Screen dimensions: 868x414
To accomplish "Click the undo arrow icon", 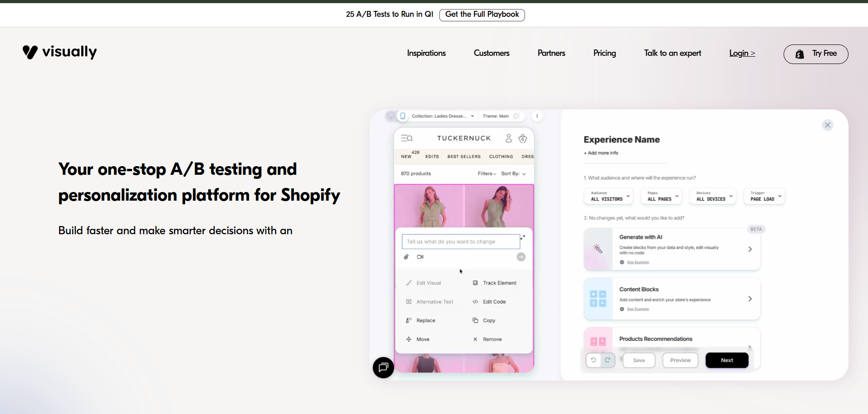I will click(593, 360).
